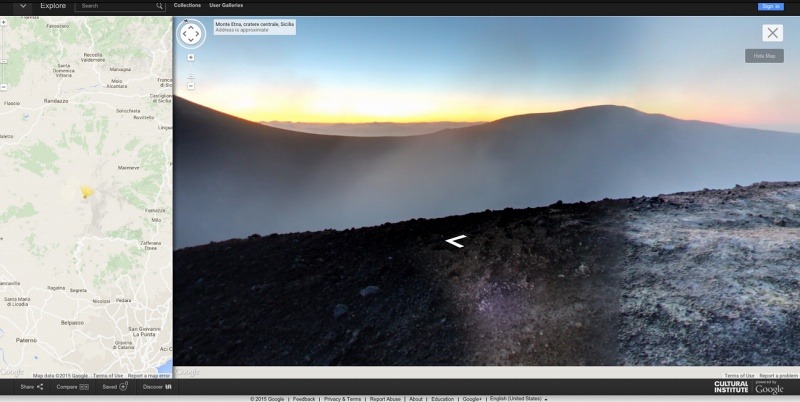Open the About footer link
800x402 pixels.
click(416, 399)
